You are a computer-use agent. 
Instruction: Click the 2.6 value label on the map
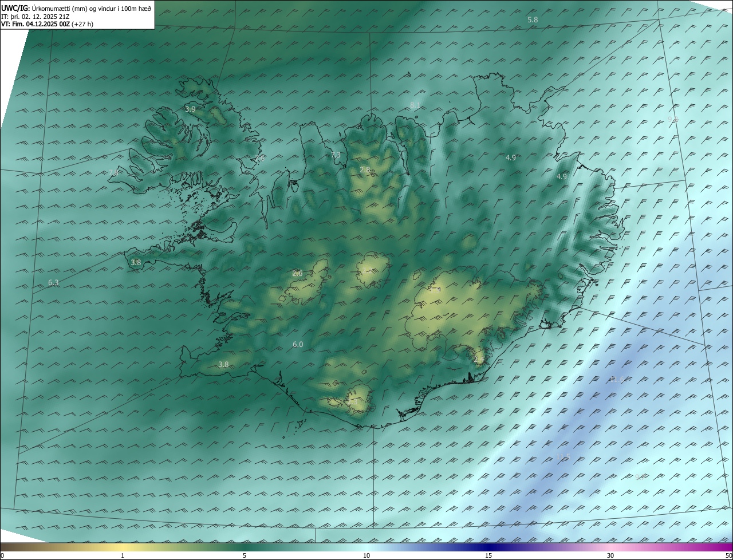pyautogui.click(x=297, y=273)
